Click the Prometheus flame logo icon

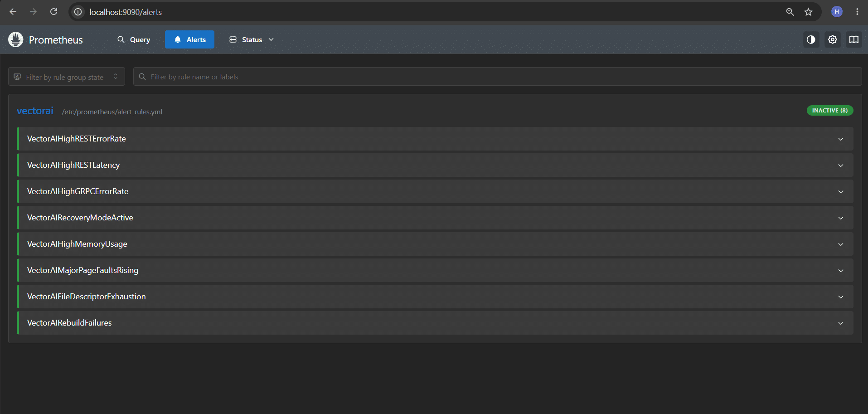point(15,39)
